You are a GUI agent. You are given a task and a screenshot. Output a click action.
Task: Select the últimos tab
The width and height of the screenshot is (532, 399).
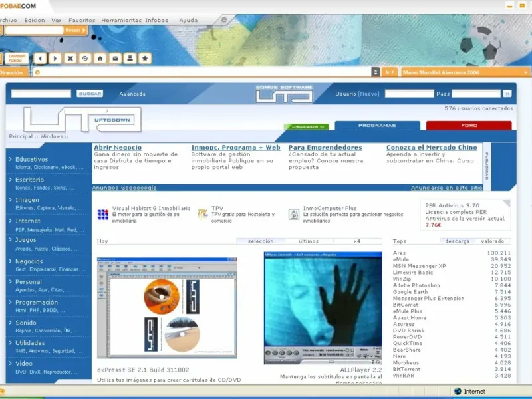pyautogui.click(x=309, y=241)
